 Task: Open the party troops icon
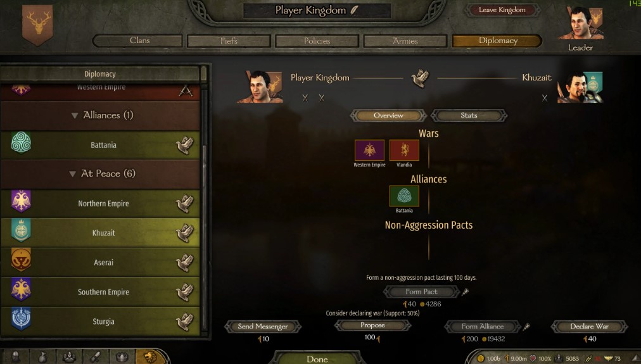point(68,357)
